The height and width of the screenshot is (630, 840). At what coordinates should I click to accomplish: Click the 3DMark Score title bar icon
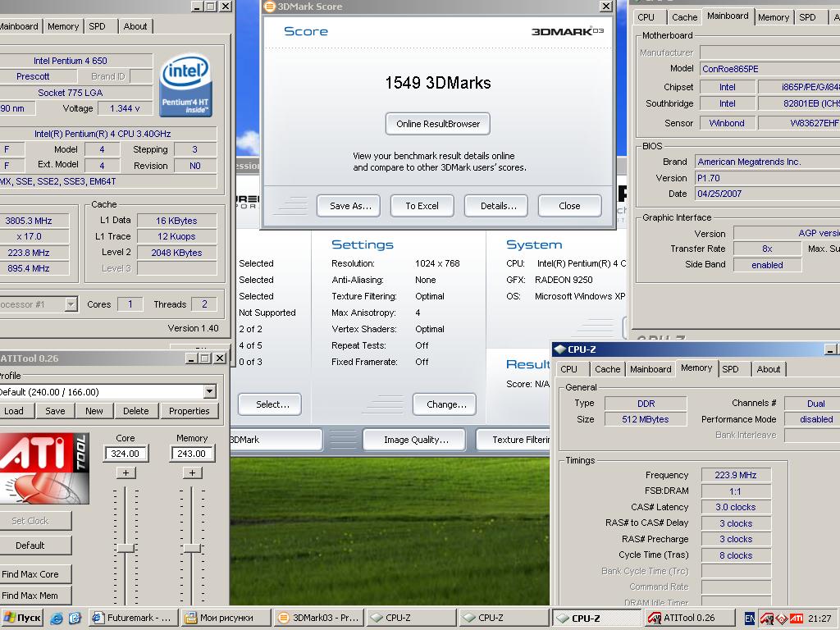pos(269,7)
